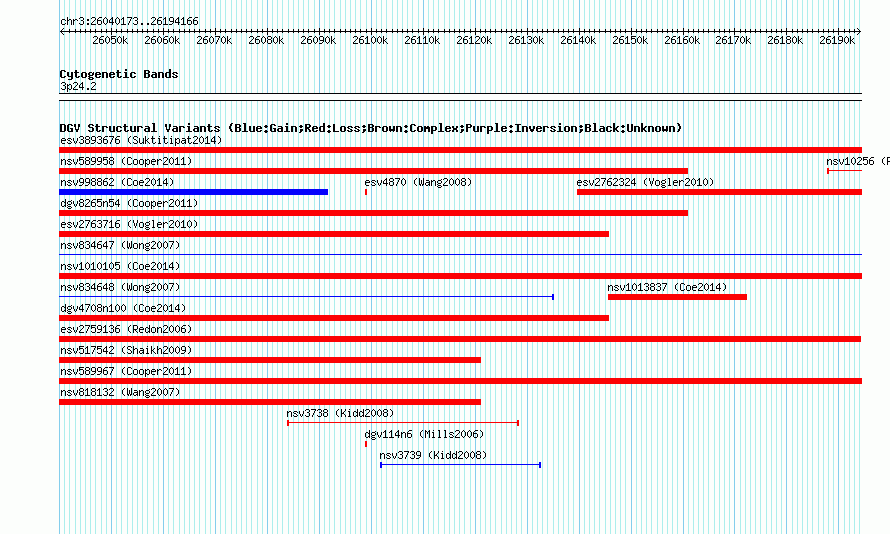The height and width of the screenshot is (534, 890).
Task: Click the 26080k ruler tick label
Action: coord(266,40)
